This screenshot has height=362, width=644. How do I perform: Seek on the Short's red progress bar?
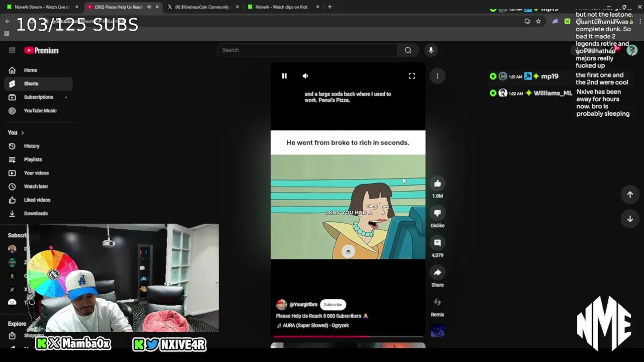point(348,336)
